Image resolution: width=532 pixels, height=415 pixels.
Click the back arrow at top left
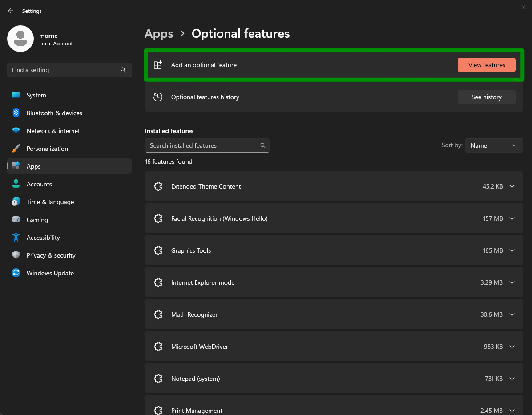click(10, 11)
